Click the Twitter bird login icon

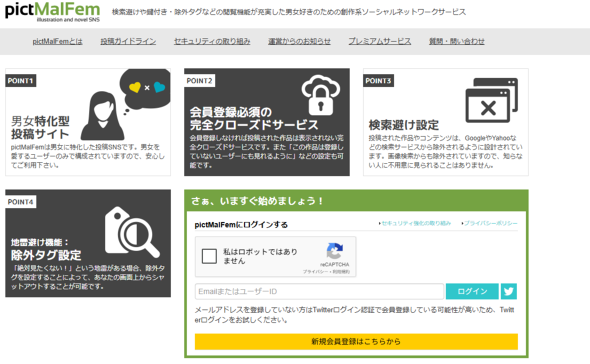[x=509, y=291]
